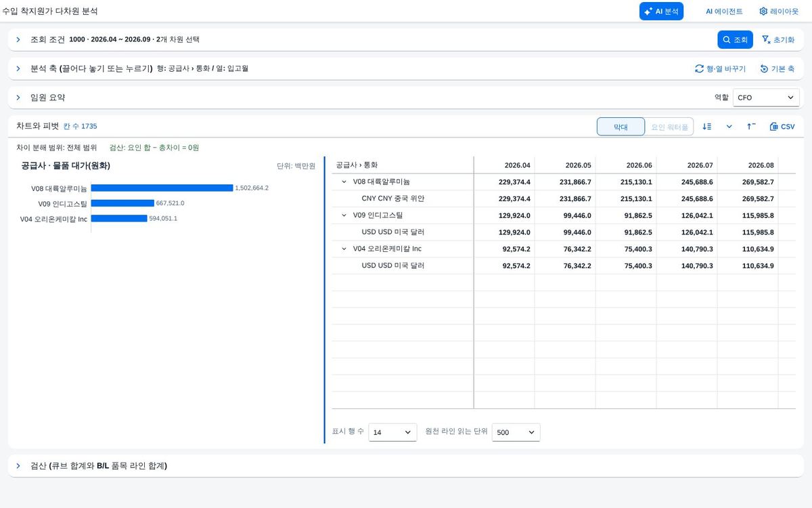Click the 1,502,664.2 bar value label
Image resolution: width=812 pixels, height=508 pixels.
[252, 188]
